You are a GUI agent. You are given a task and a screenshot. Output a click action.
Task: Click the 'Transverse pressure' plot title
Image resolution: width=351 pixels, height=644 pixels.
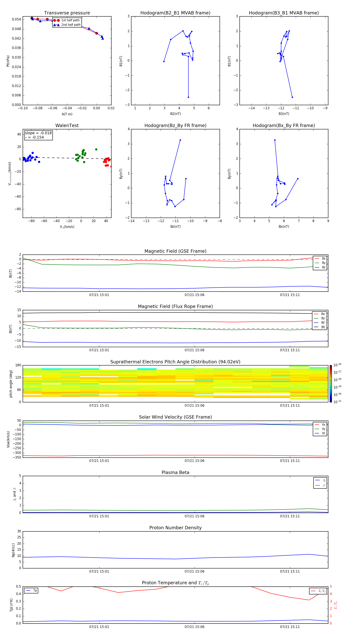click(x=67, y=13)
